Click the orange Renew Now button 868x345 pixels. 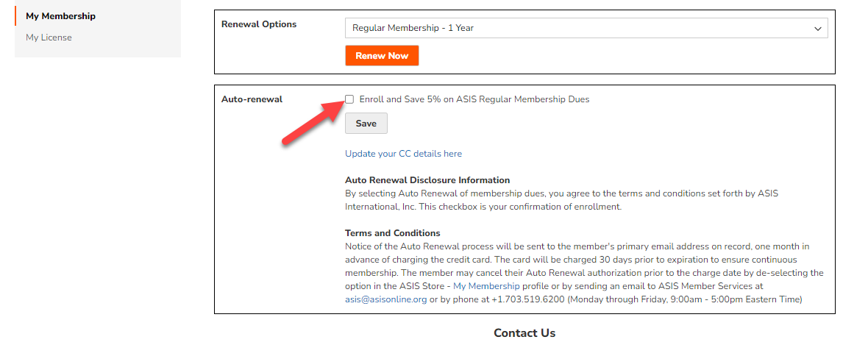click(382, 55)
